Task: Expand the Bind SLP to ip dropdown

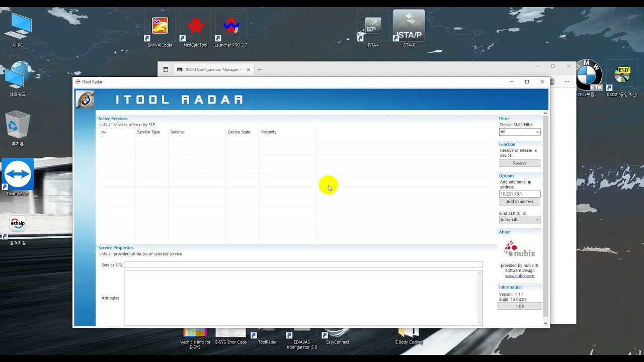Action: tap(520, 220)
